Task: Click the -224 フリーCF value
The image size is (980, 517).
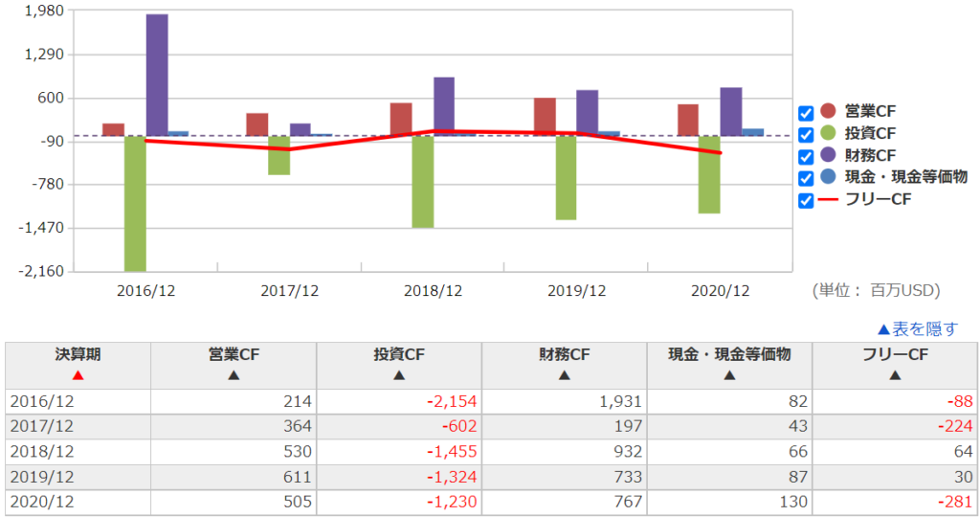Action: click(x=955, y=426)
